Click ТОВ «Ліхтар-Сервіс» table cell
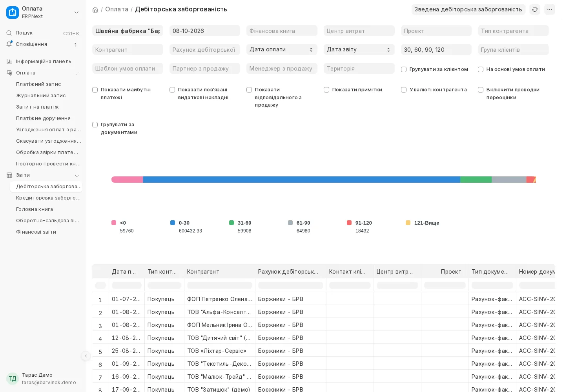Screen dimensions: 565x392 point(219,351)
